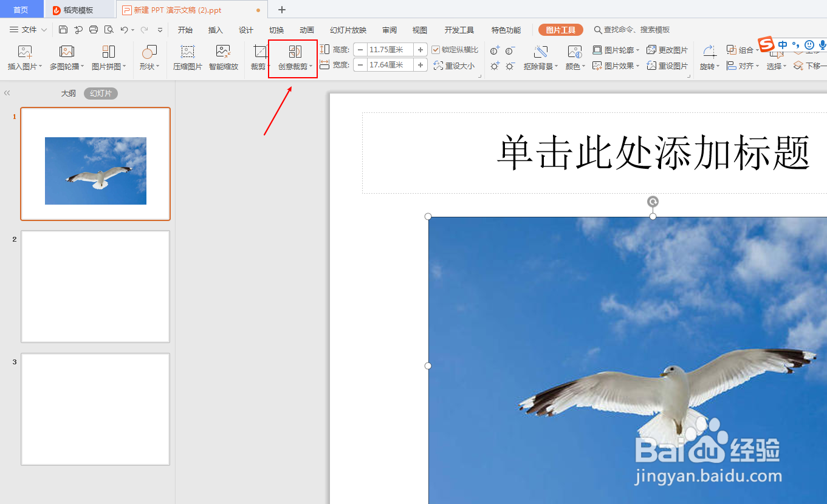The height and width of the screenshot is (504, 827).
Task: Click the Undo arrow icon
Action: click(x=124, y=30)
